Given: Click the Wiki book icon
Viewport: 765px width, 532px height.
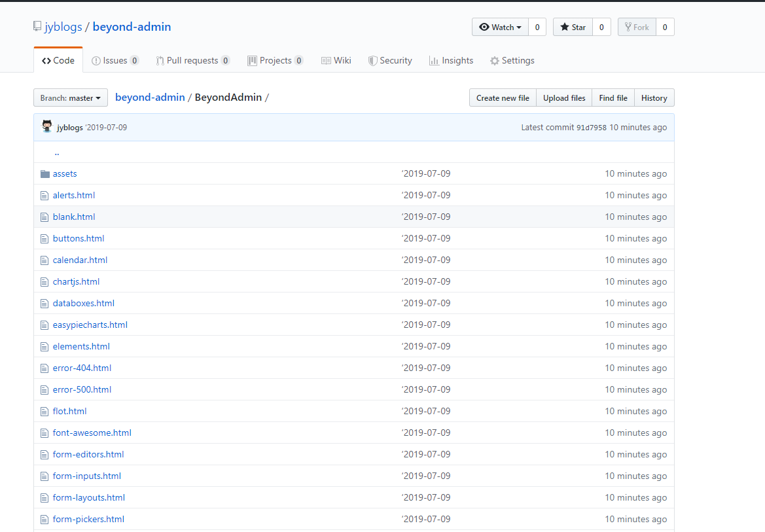Looking at the screenshot, I should click(x=326, y=60).
